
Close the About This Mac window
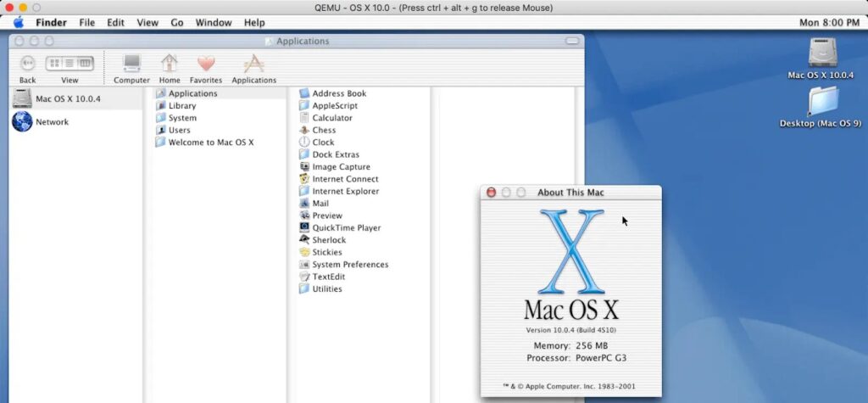(x=491, y=193)
